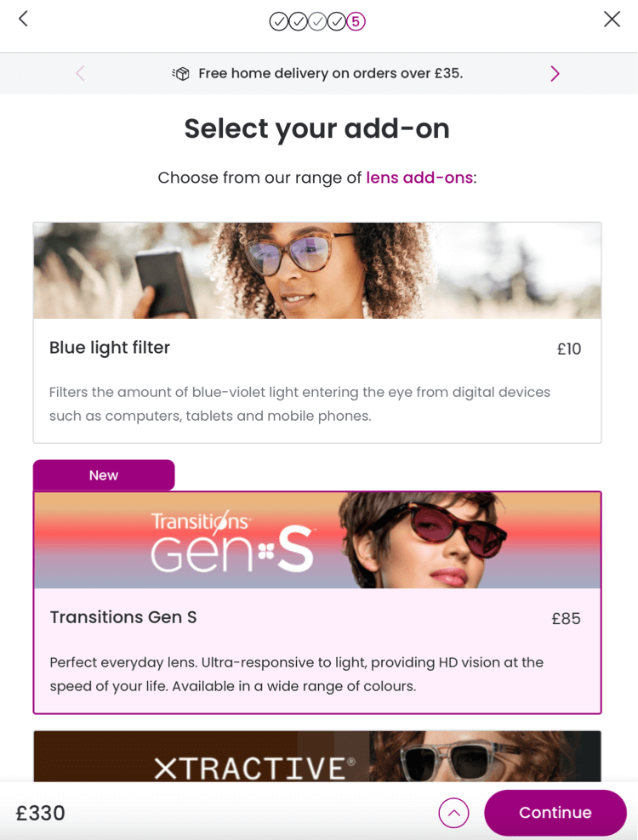This screenshot has width=638, height=840.
Task: Click the Blue light filter photo
Action: point(316,270)
